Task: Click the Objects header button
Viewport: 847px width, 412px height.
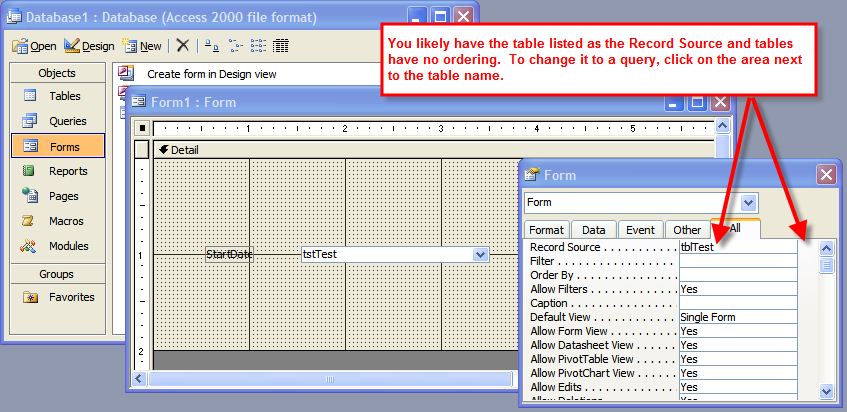Action: (57, 73)
